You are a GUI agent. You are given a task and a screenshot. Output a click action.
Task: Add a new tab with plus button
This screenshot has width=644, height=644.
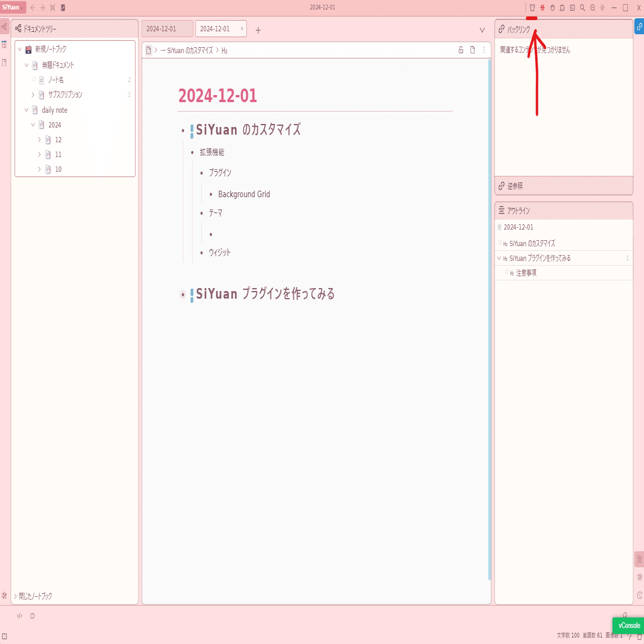point(258,30)
